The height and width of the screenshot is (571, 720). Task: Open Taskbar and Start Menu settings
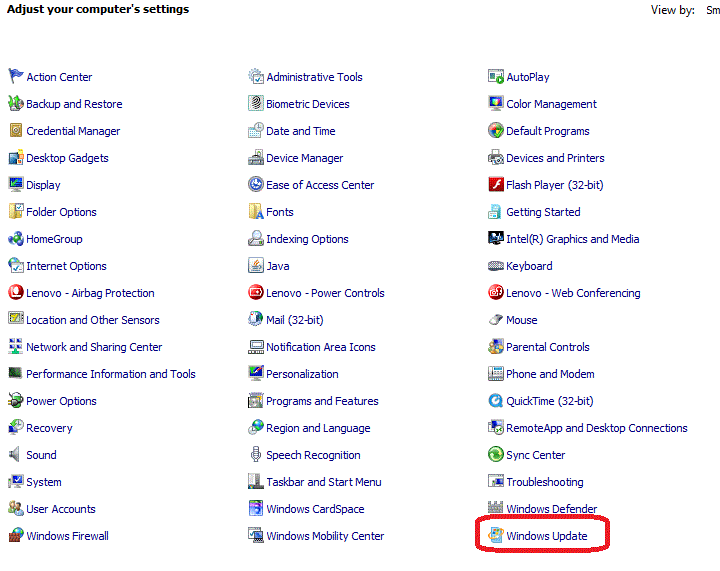pos(324,482)
